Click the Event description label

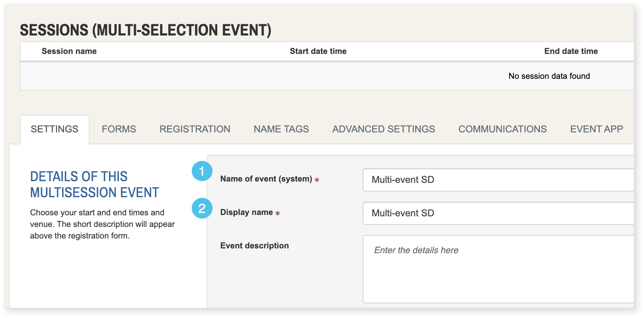[254, 246]
